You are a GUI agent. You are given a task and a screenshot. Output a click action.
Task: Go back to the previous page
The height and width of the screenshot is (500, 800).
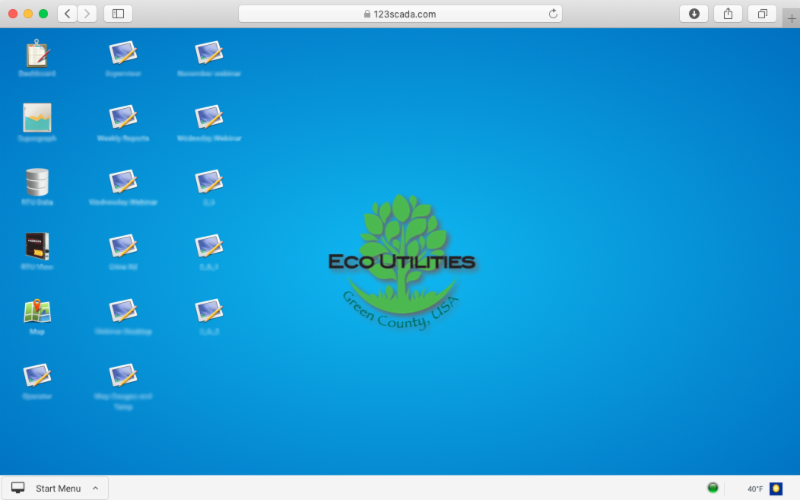(x=67, y=14)
